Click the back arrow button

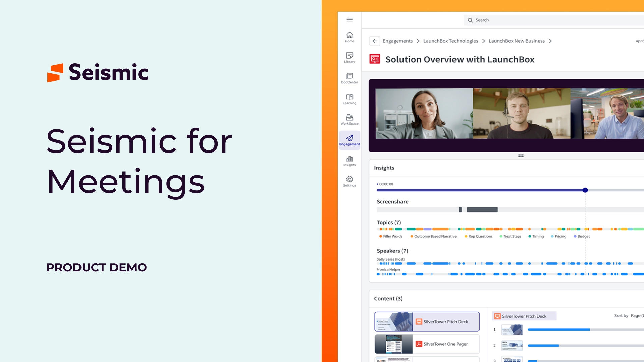(375, 41)
